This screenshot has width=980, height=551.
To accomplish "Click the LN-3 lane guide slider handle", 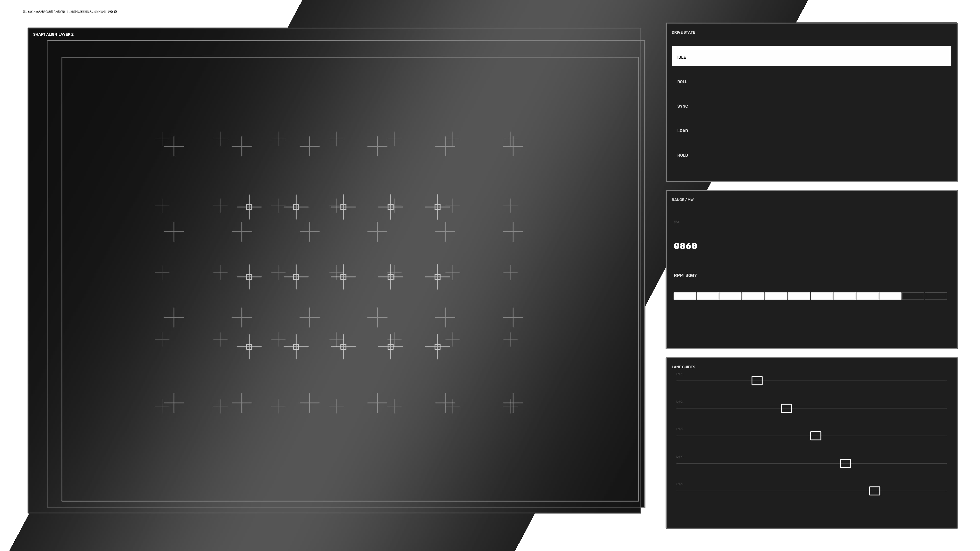I will pyautogui.click(x=815, y=436).
